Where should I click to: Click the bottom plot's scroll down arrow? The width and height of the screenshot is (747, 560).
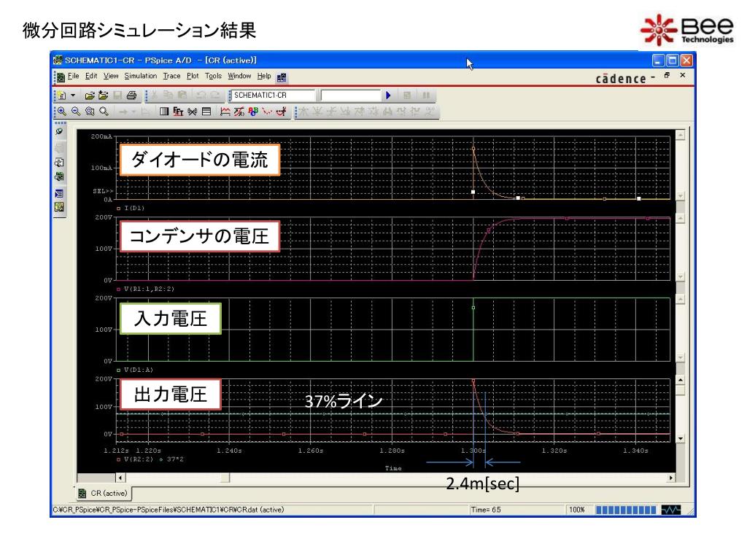(x=681, y=438)
